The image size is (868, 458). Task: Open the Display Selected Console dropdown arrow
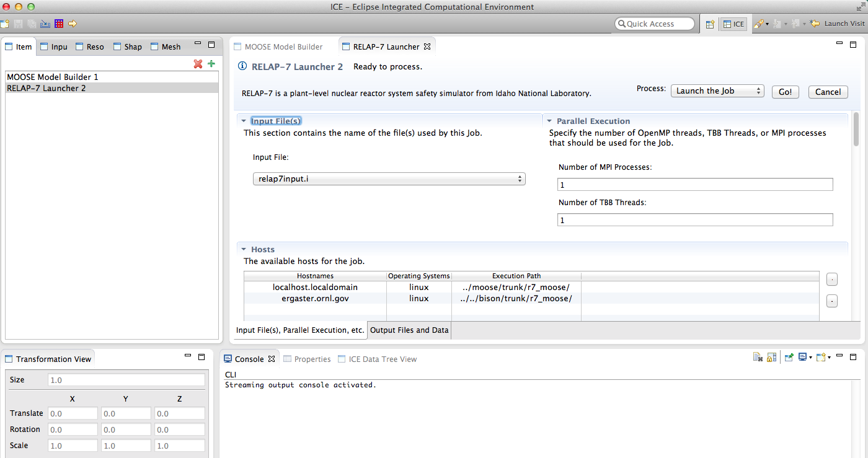[x=810, y=358]
